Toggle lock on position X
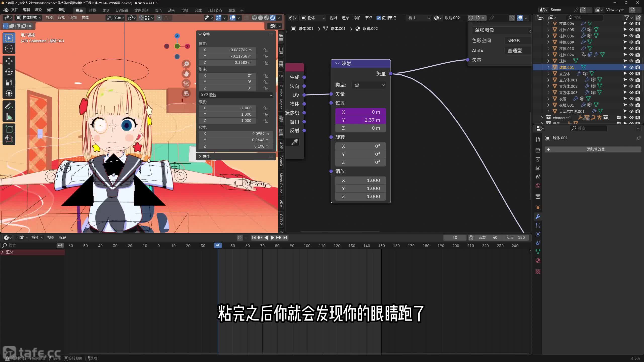 (x=266, y=50)
